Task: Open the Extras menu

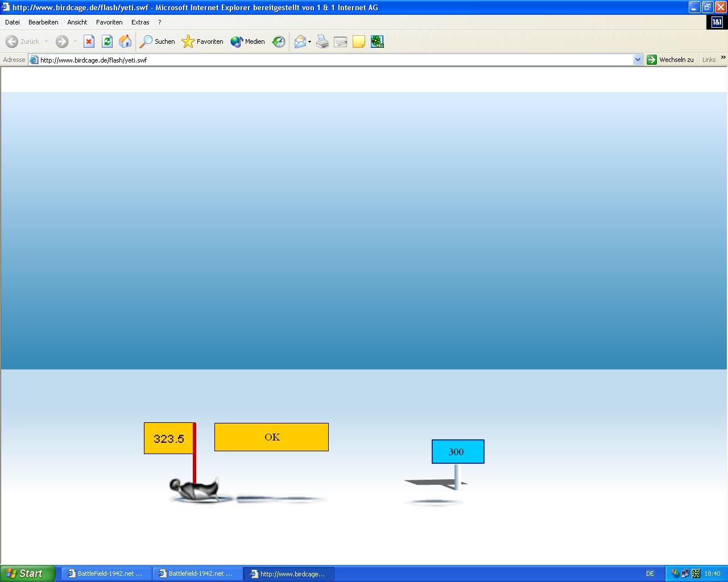Action: coord(140,22)
